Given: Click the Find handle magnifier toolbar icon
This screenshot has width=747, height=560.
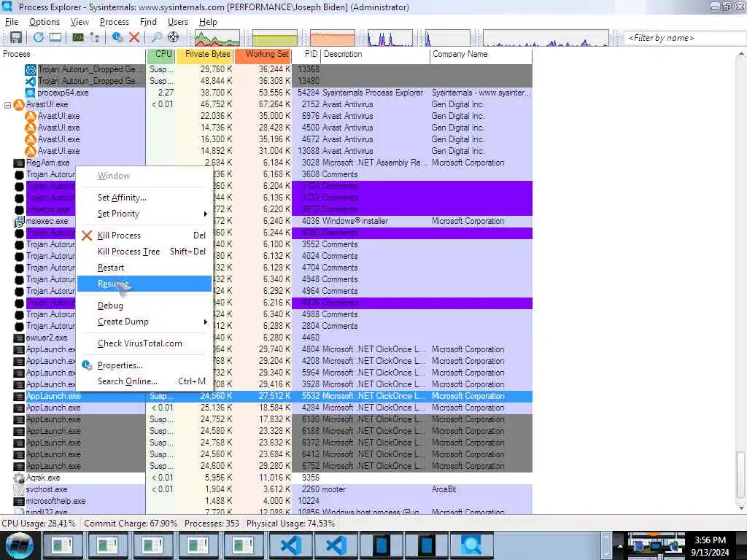Looking at the screenshot, I should pos(156,37).
